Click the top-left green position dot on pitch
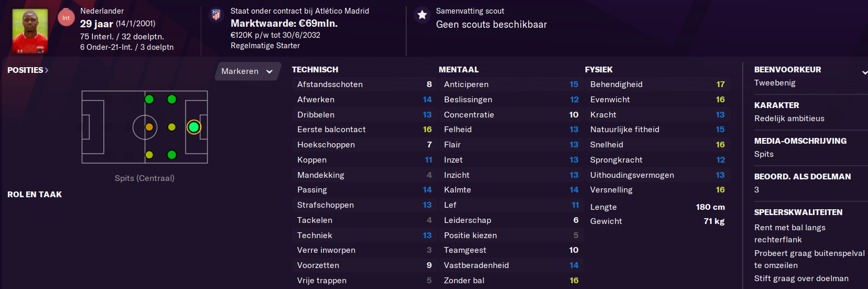This screenshot has width=868, height=289. 149,99
